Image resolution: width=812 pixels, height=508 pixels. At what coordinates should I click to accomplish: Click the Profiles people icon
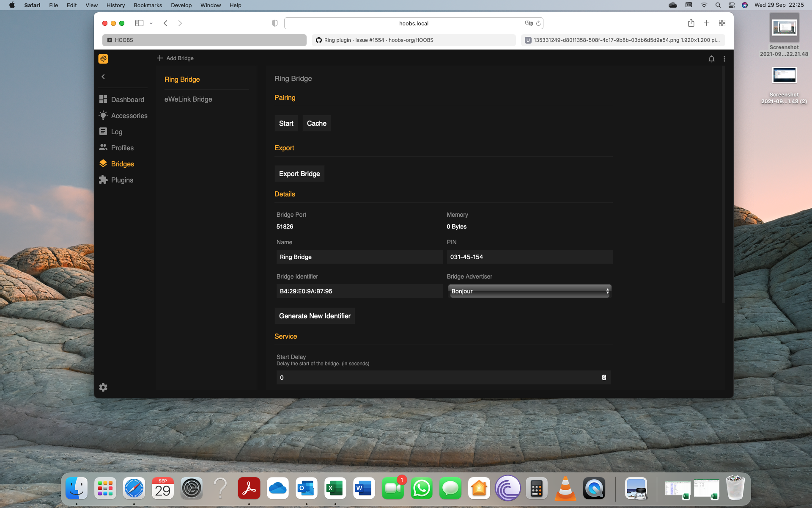(103, 147)
